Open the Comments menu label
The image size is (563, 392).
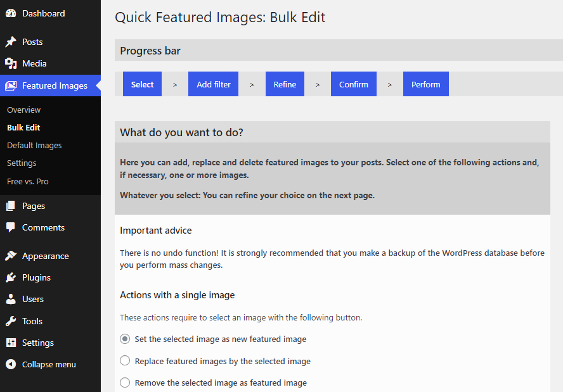43,227
